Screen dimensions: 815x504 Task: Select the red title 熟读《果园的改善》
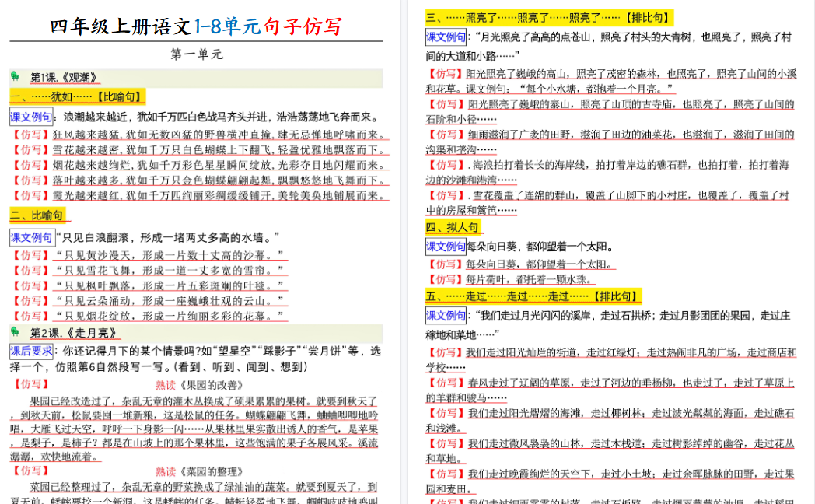(199, 385)
